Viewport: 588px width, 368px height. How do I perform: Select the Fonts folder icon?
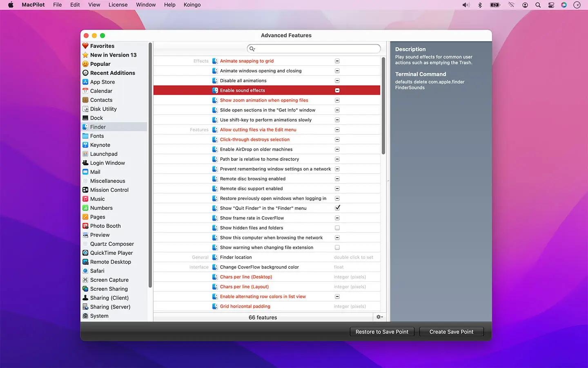[x=85, y=136]
